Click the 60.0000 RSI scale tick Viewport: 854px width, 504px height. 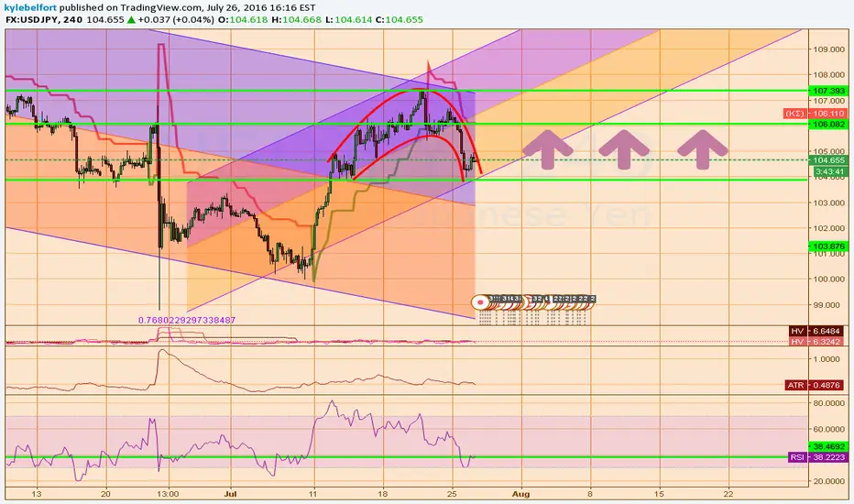click(829, 430)
